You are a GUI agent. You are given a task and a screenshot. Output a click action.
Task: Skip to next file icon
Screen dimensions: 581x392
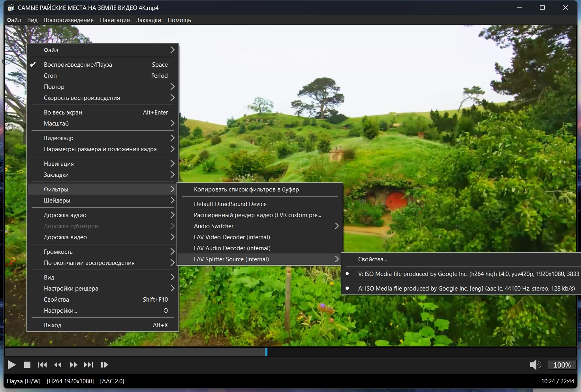point(88,365)
